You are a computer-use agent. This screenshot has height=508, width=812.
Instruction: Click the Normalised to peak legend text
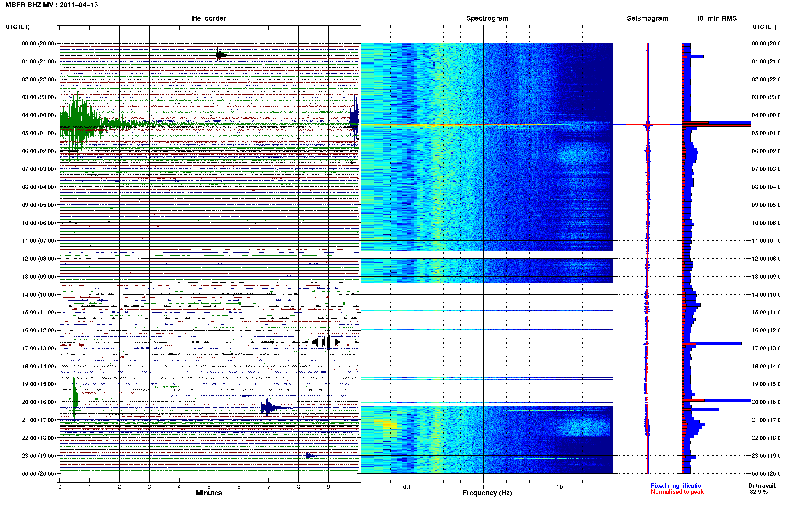[677, 491]
